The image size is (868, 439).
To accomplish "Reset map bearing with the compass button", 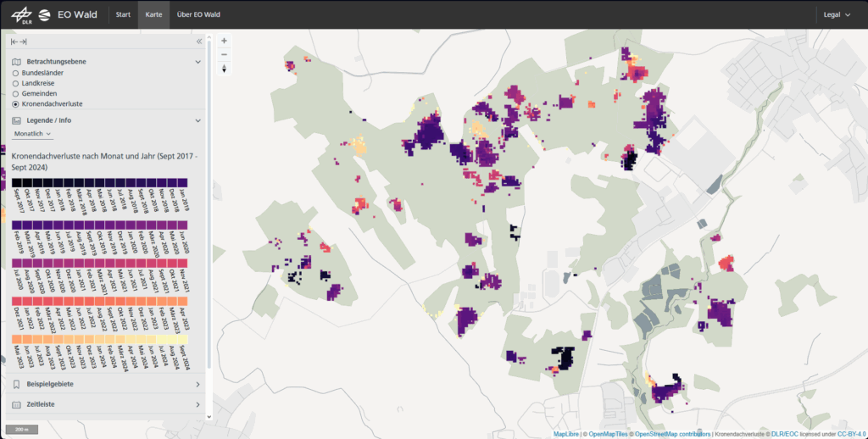I will (224, 69).
